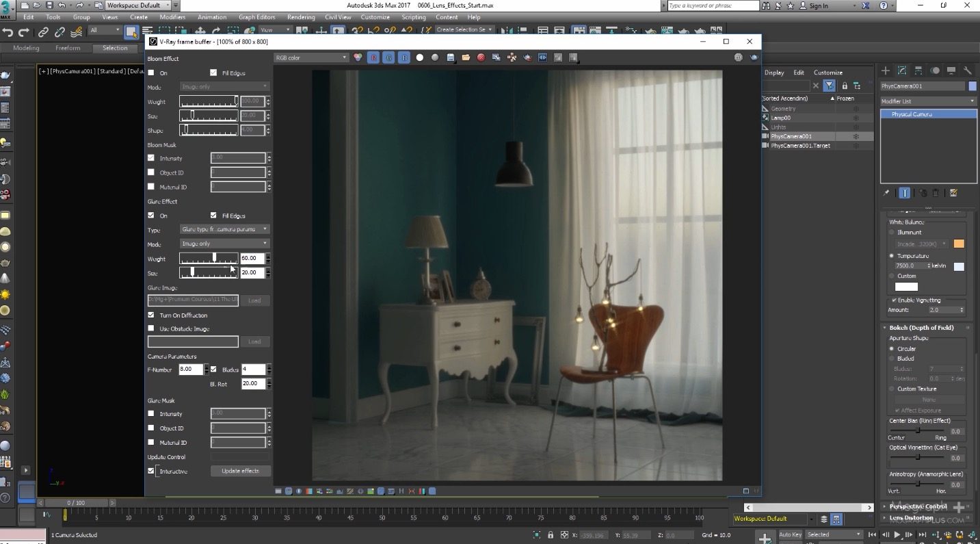Save the rendered image floppy icon
Image resolution: width=980 pixels, height=544 pixels.
point(451,58)
